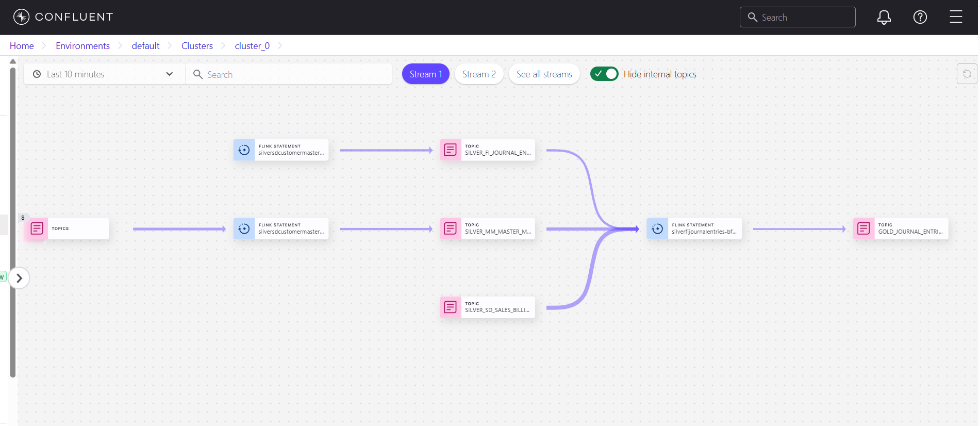This screenshot has width=980, height=426.
Task: Click the SILVER_SD_SALES_BILLI topic node icon
Action: [450, 307]
